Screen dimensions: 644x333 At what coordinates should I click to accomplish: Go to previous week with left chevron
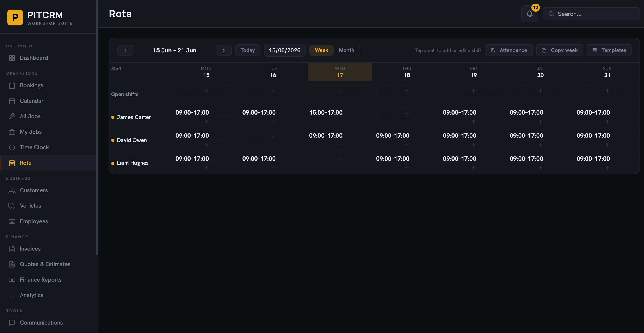point(125,50)
